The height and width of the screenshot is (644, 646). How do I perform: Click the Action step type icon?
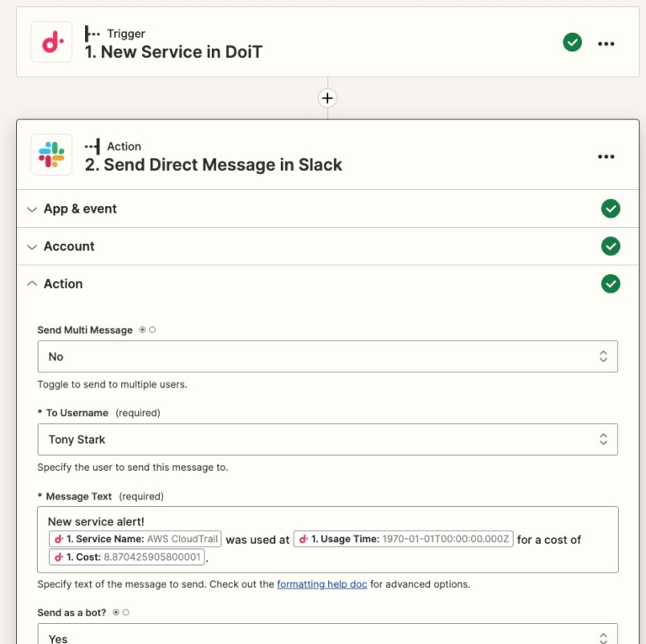tap(93, 146)
